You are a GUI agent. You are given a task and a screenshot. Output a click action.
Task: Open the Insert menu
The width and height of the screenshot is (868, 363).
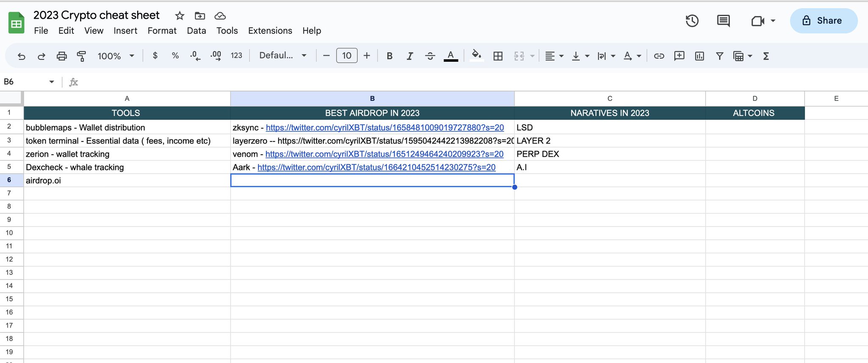click(x=125, y=30)
